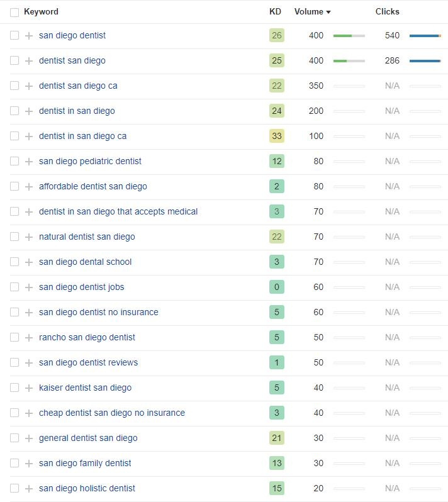This screenshot has width=448, height=502.
Task: Add 'kaiser dentist san diego' via plus icon
Action: (x=29, y=388)
